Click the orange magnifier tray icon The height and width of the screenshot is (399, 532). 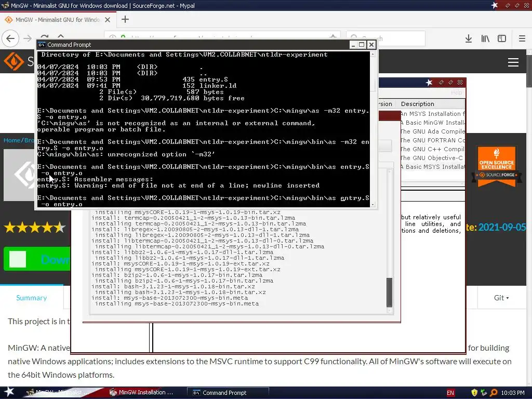[494, 393]
